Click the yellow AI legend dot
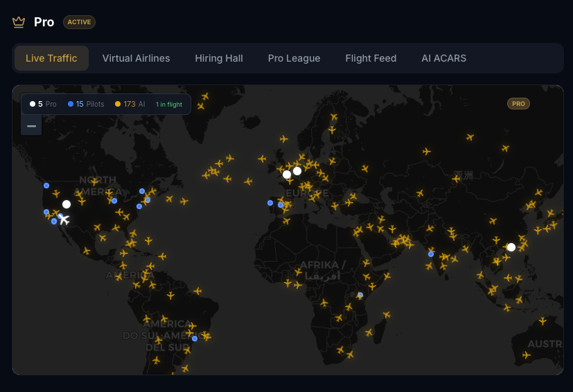Screen dimensions: 573x392 point(118,104)
